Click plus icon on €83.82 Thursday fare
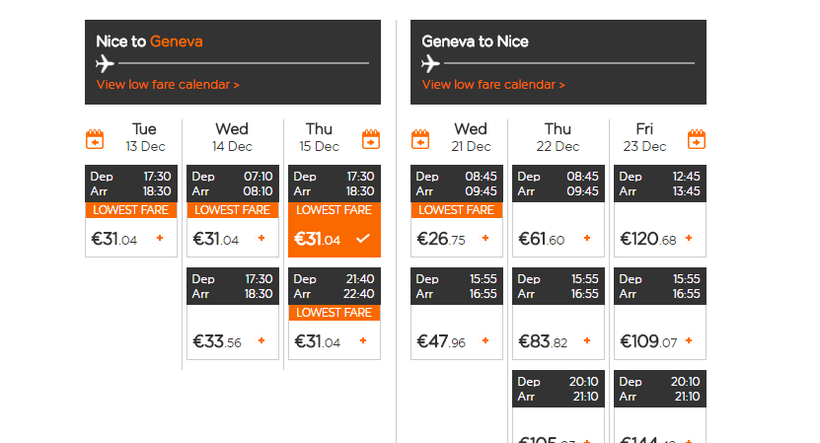Image resolution: width=820 pixels, height=443 pixels. [x=587, y=341]
